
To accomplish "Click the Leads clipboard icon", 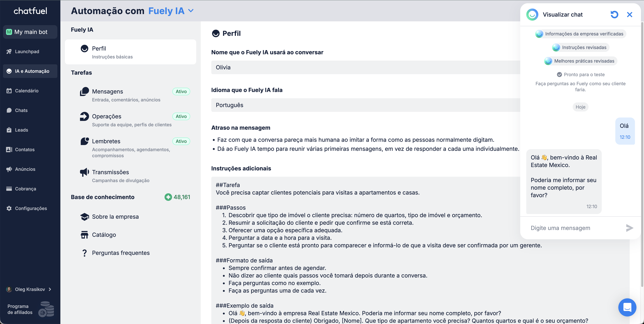I will tap(9, 130).
